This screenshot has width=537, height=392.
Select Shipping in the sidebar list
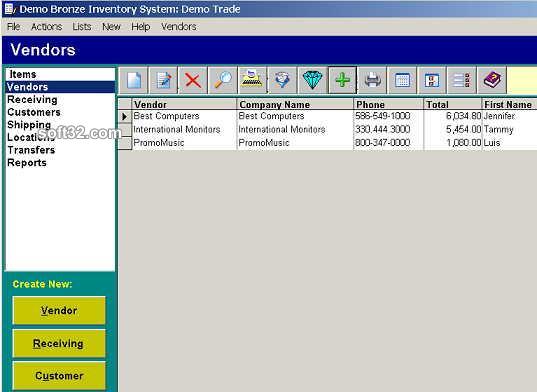(x=61, y=125)
